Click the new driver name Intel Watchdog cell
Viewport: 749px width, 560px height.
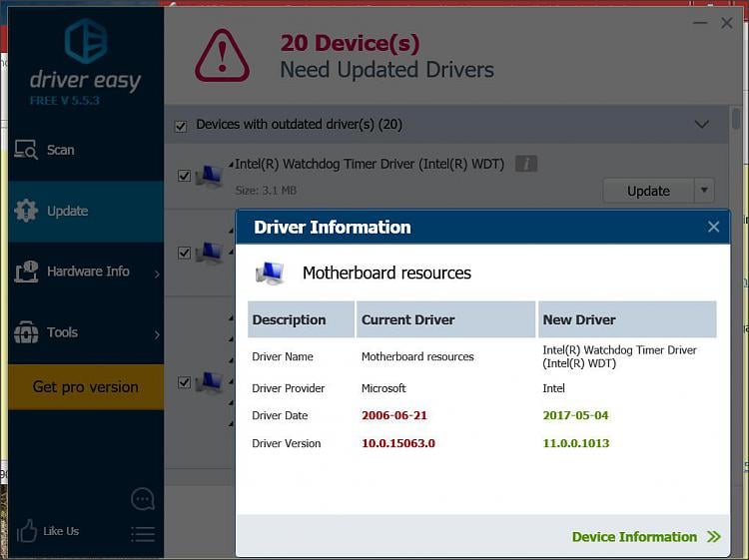coord(619,356)
